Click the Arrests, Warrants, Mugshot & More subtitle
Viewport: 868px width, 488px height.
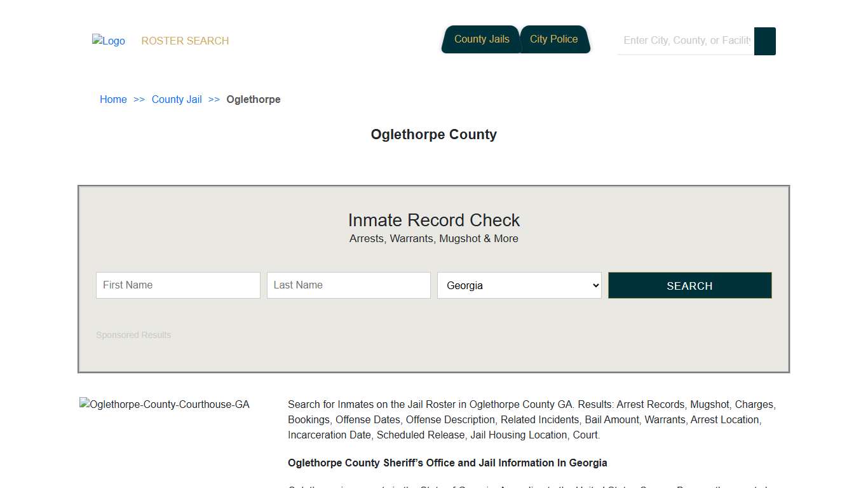(434, 238)
